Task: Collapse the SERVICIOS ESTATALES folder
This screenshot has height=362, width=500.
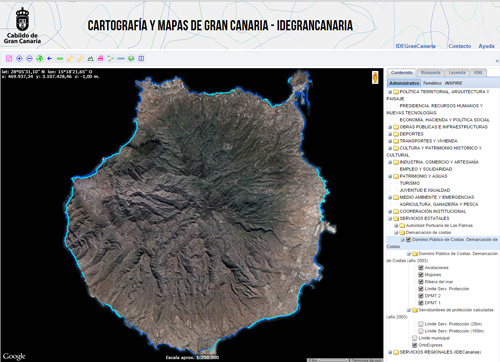Action: (390, 219)
